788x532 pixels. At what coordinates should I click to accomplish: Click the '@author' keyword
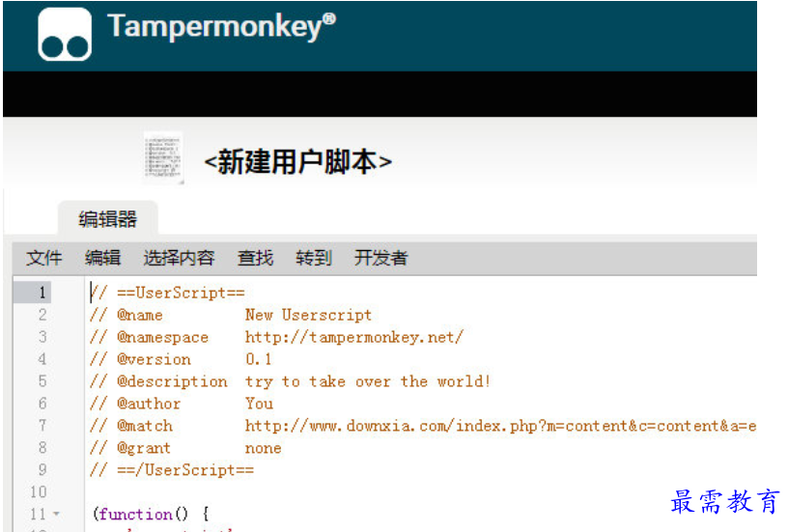tap(149, 404)
